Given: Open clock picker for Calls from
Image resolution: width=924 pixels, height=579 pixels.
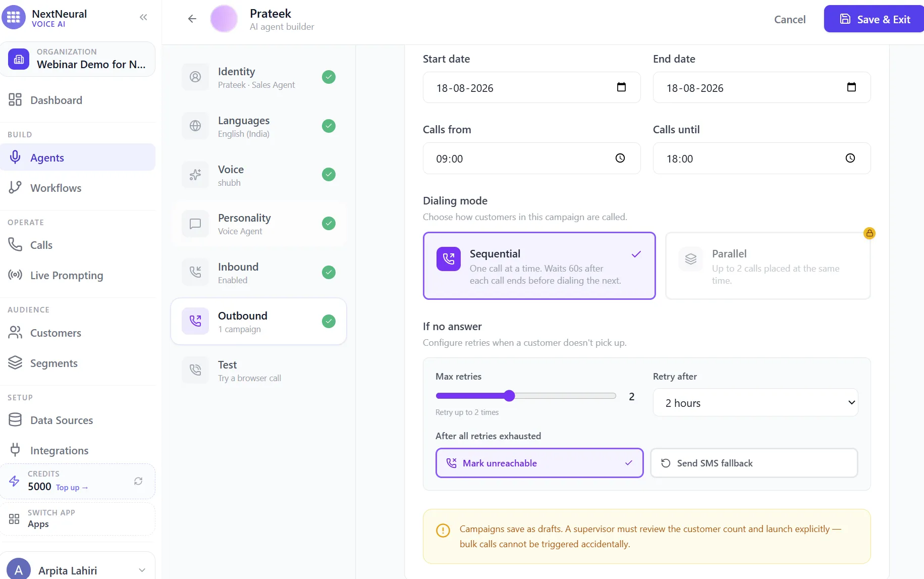Looking at the screenshot, I should 620,158.
